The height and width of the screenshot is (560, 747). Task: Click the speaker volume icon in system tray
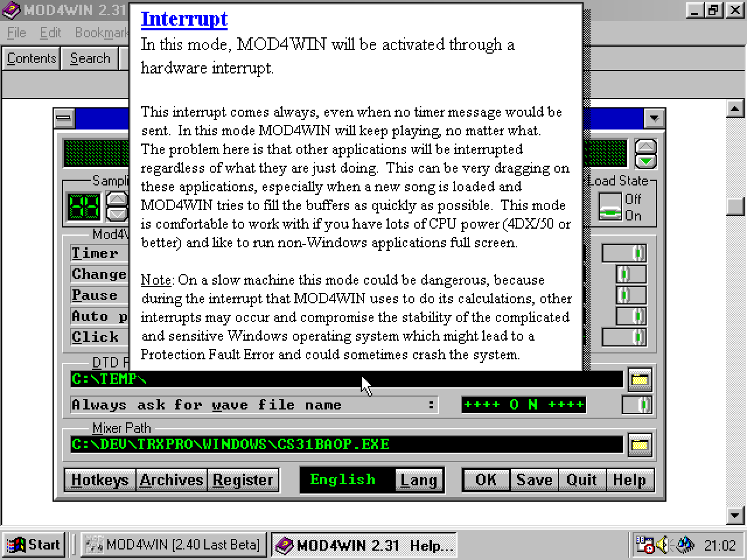coord(662,545)
